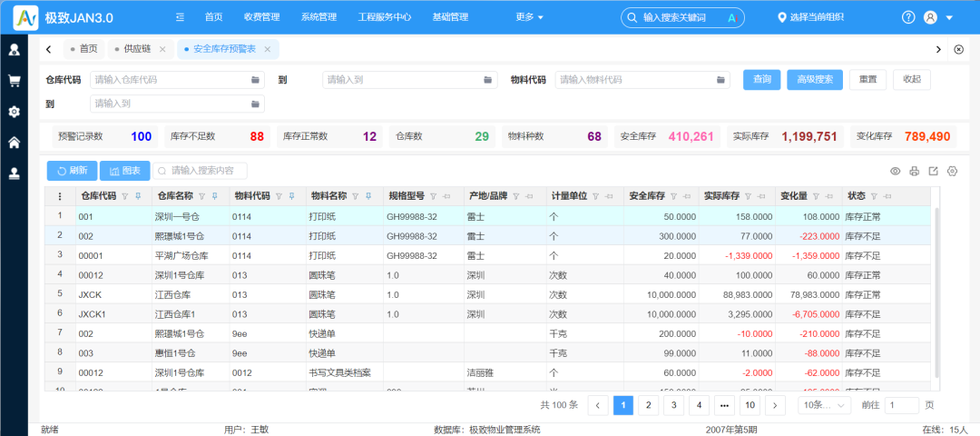Click the 查询 button
The image size is (980, 436).
click(762, 79)
